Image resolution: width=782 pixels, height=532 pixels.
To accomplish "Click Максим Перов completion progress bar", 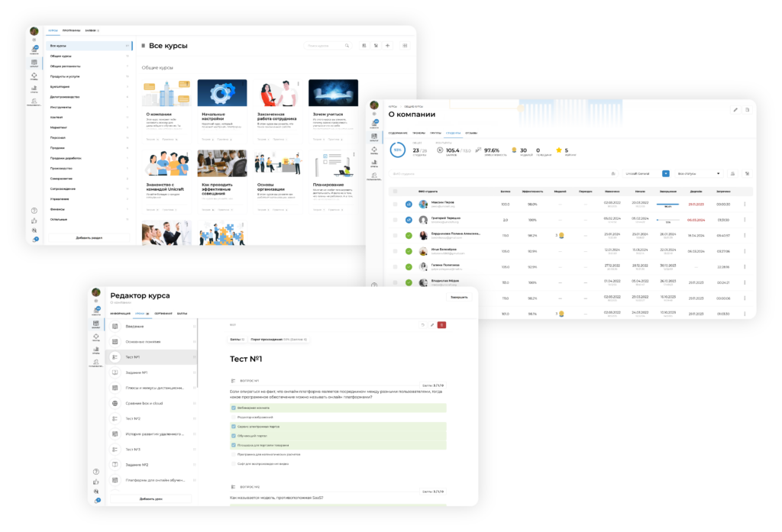I will point(667,204).
